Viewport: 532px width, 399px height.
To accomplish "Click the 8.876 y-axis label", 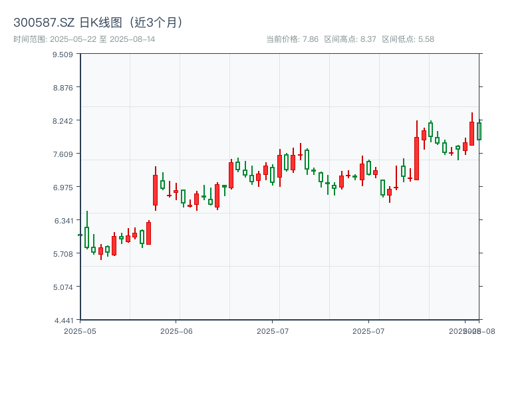I will 63,87.
